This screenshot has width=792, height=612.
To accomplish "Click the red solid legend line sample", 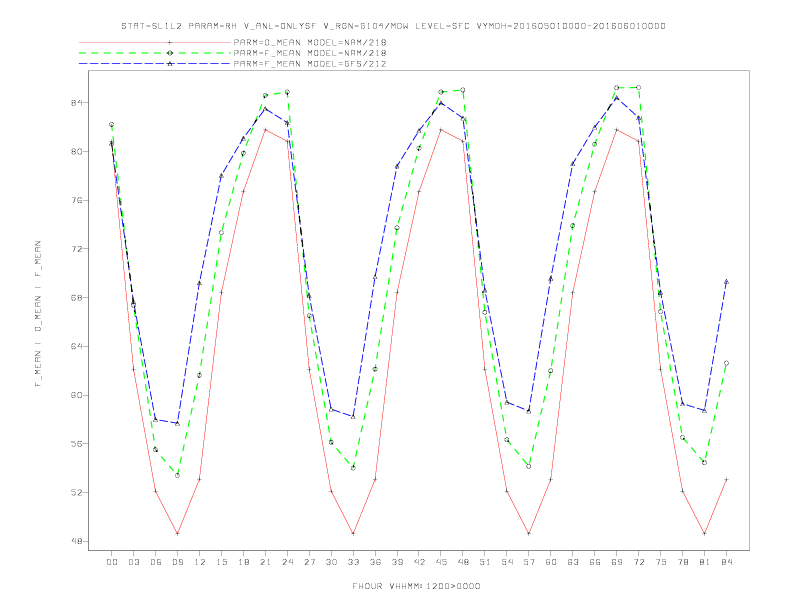I will point(155,42).
